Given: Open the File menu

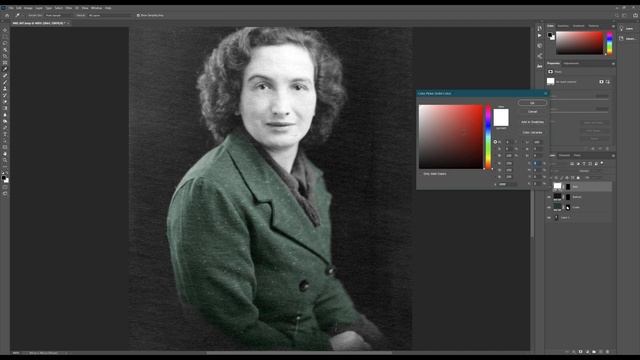Looking at the screenshot, I should (x=11, y=8).
